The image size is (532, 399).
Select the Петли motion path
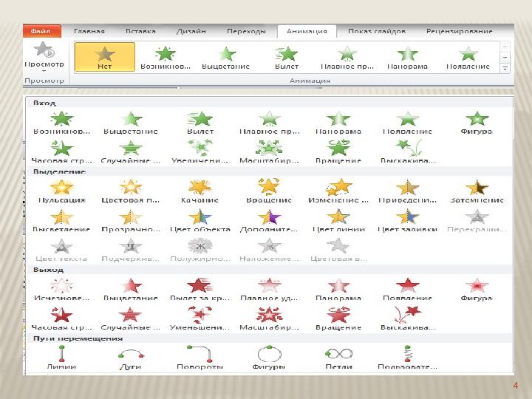click(x=338, y=358)
